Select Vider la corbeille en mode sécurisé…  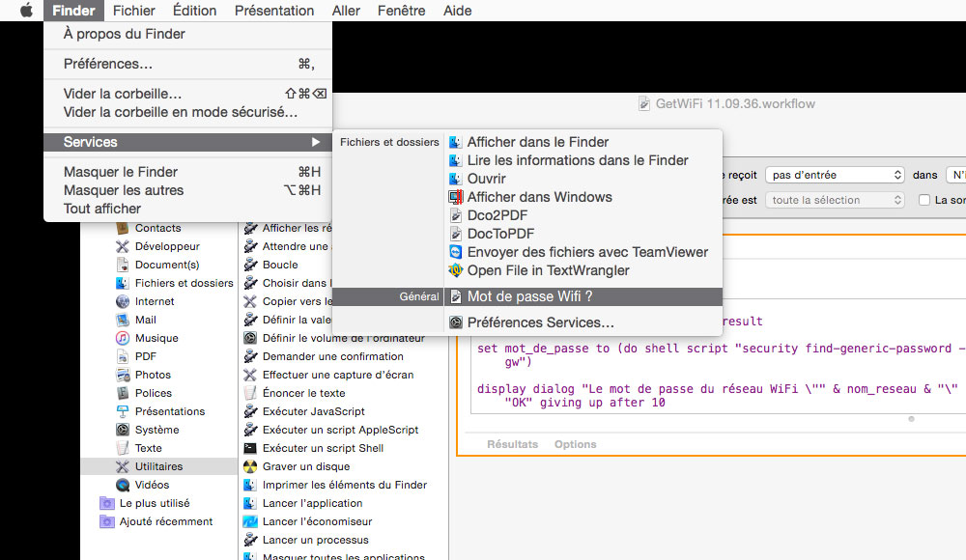pos(188,112)
